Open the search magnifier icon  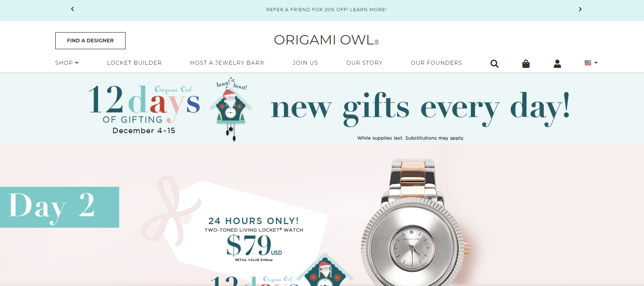[x=494, y=64]
